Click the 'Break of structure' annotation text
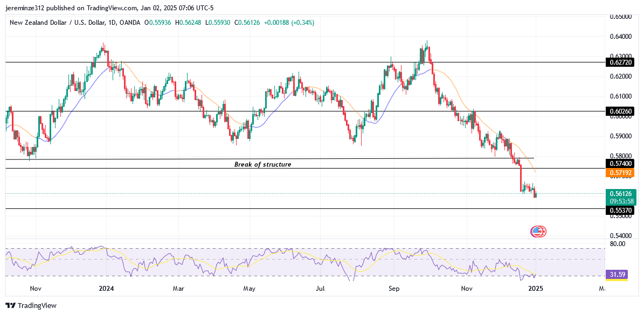Screen dimensions: 644x315 click(263, 164)
